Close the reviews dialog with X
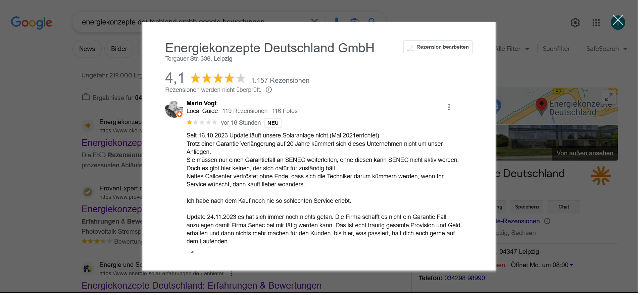Image resolution: width=644 pixels, height=295 pixels. point(617,22)
